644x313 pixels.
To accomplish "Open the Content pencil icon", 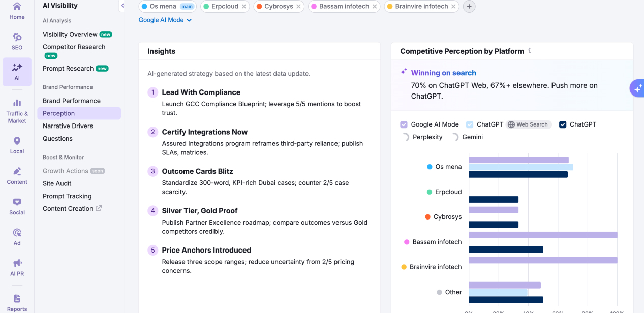I will [17, 171].
